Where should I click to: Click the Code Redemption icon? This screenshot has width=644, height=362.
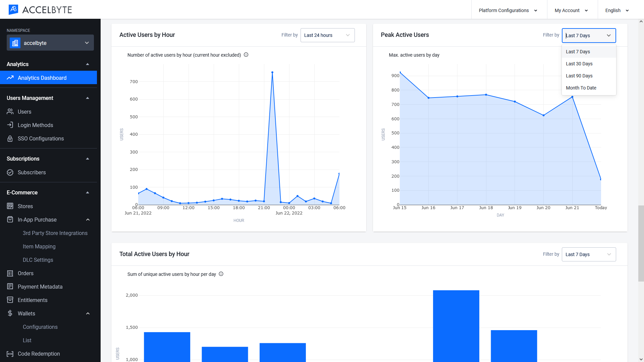[x=10, y=354]
